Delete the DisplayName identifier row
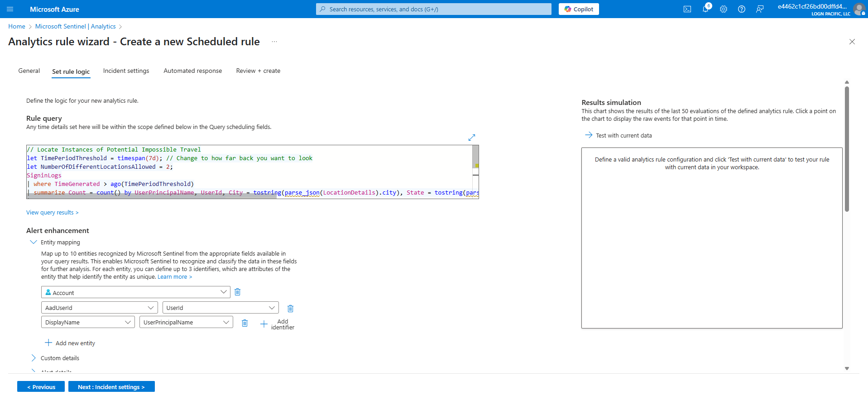This screenshot has height=414, width=868. (245, 323)
